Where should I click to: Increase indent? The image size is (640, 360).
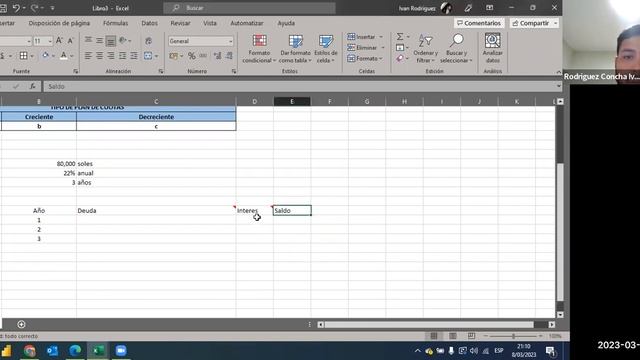click(134, 56)
